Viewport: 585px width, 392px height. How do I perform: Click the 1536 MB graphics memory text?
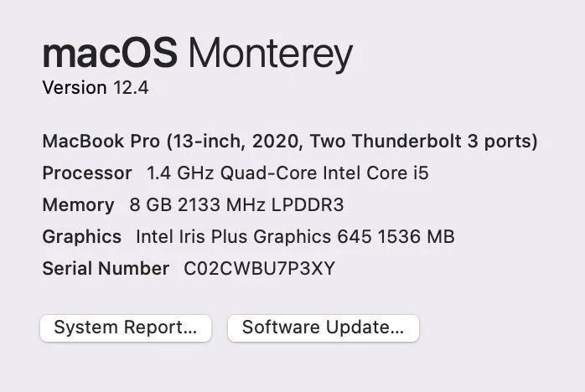click(416, 237)
